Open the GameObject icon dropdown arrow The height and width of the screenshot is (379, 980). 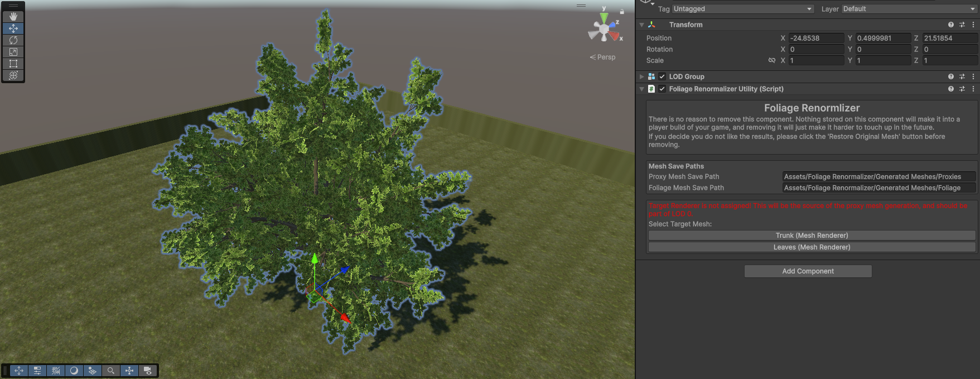pyautogui.click(x=652, y=4)
